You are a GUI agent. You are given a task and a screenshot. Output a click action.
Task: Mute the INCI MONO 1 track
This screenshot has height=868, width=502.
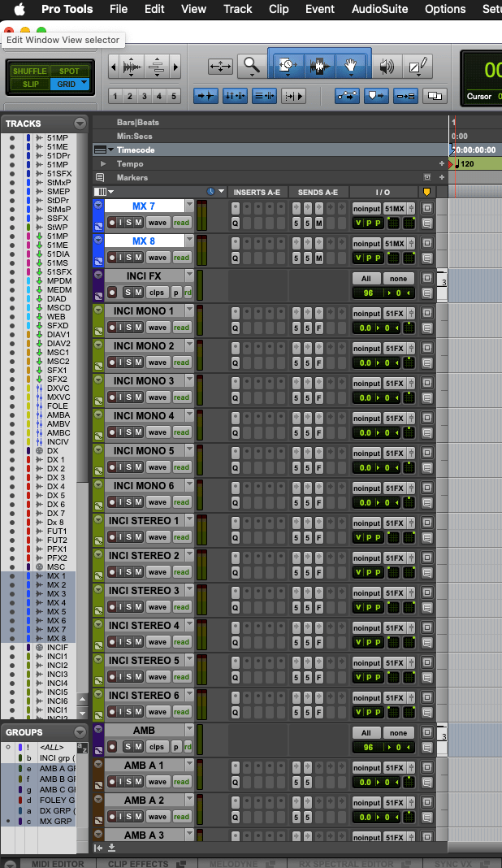[x=138, y=328]
